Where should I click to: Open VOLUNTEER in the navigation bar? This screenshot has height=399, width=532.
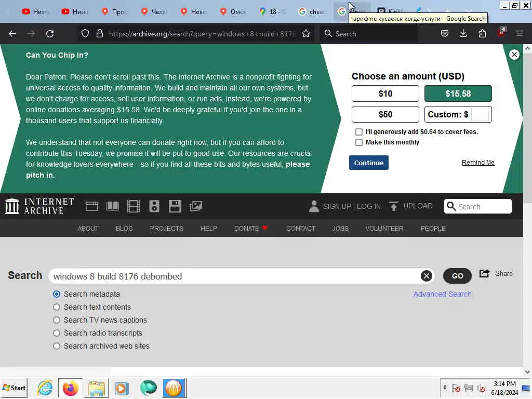(384, 229)
